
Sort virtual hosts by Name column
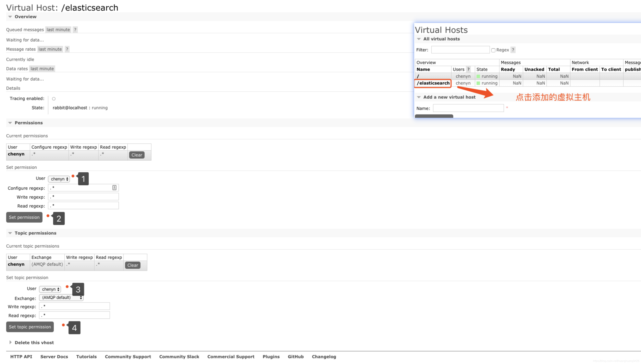pos(423,69)
